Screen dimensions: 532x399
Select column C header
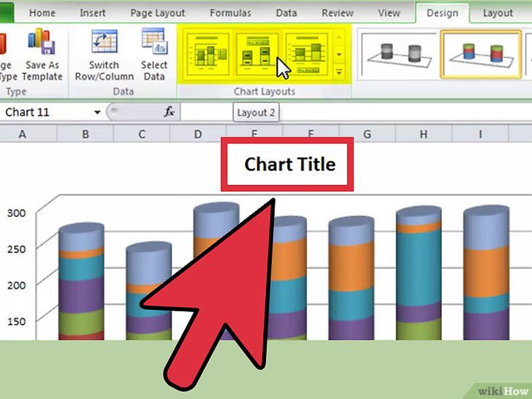pos(142,134)
